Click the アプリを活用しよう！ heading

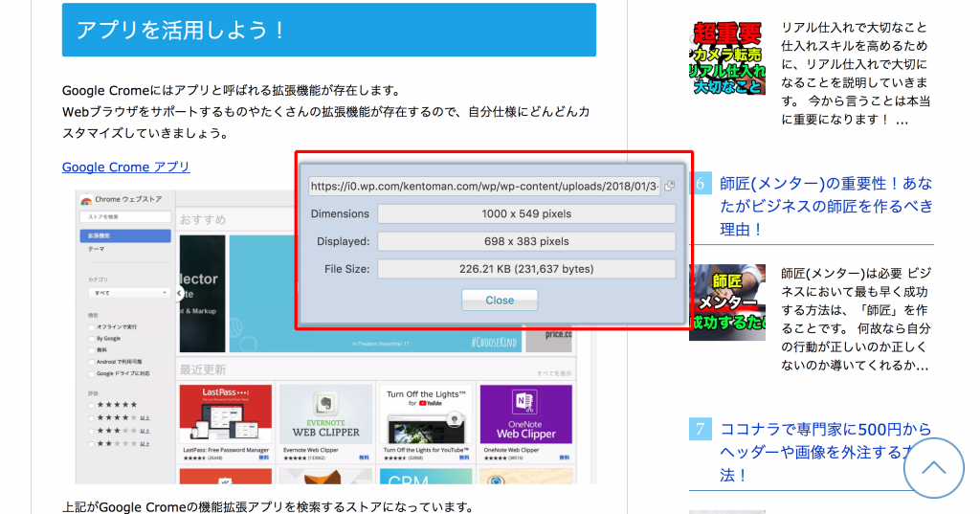click(x=180, y=30)
